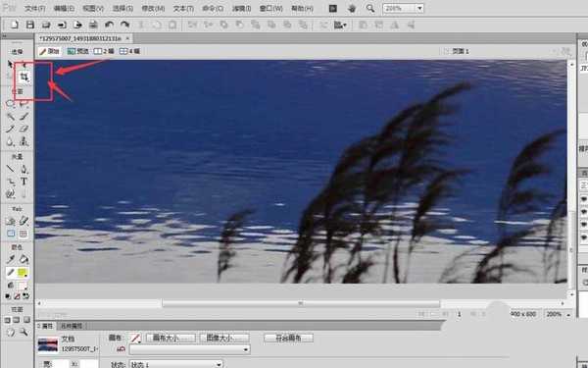Open the 状态 state dropdown
588x368 pixels.
176,364
